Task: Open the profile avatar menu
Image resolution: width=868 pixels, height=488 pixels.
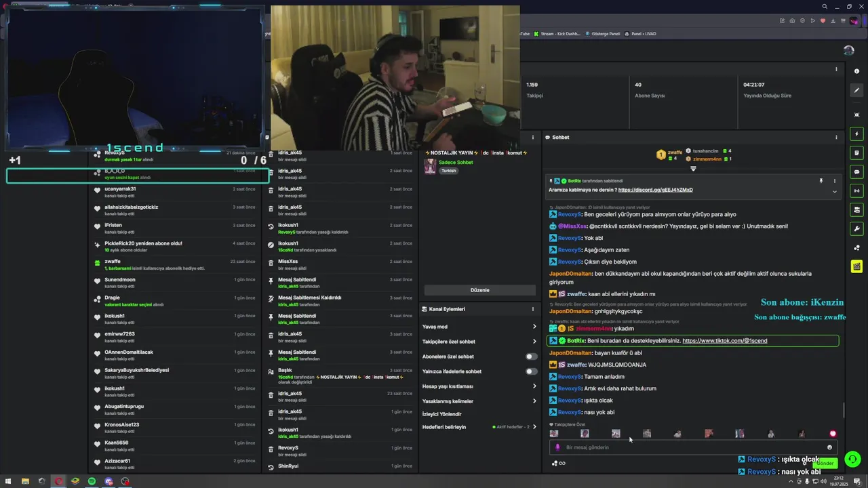Action: point(848,50)
